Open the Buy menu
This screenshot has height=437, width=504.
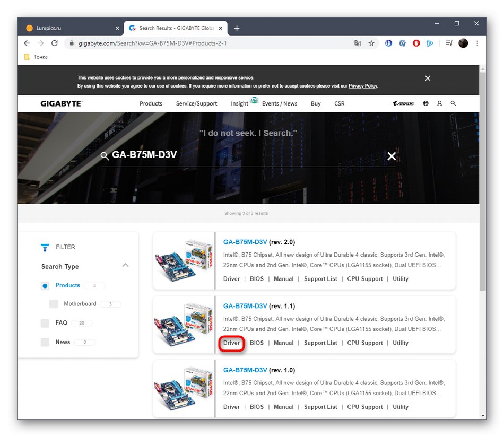point(316,103)
